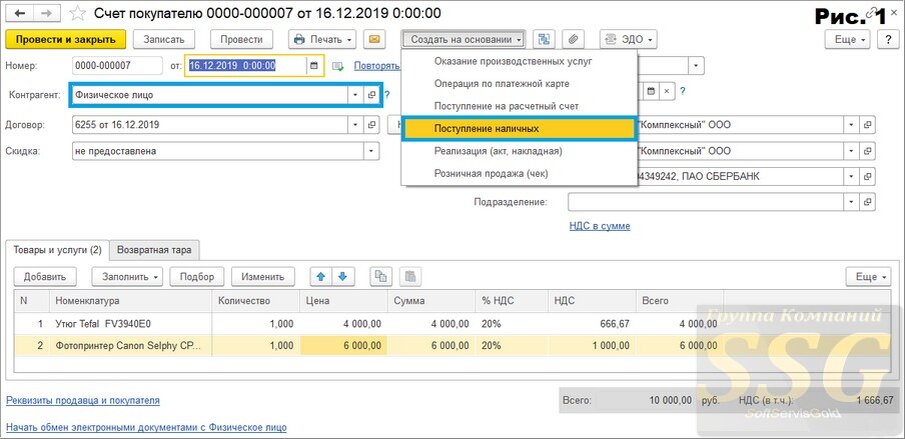
Task: Open the Печать dropdown button
Action: [323, 39]
